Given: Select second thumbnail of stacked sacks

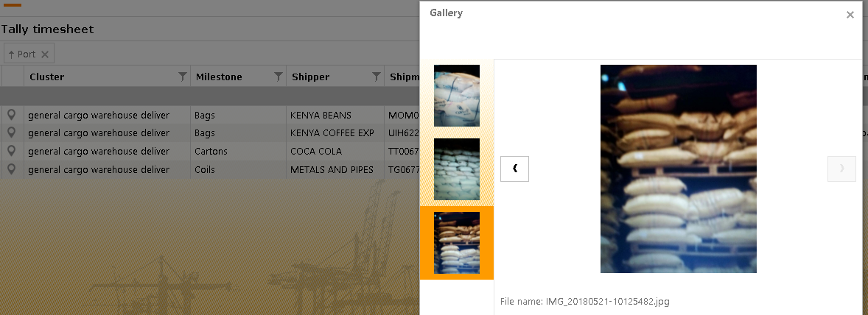Looking at the screenshot, I should click(457, 169).
